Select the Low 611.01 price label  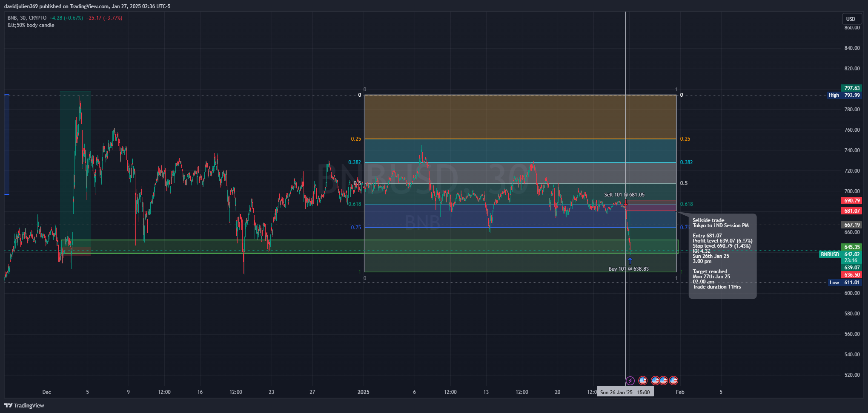coord(845,283)
